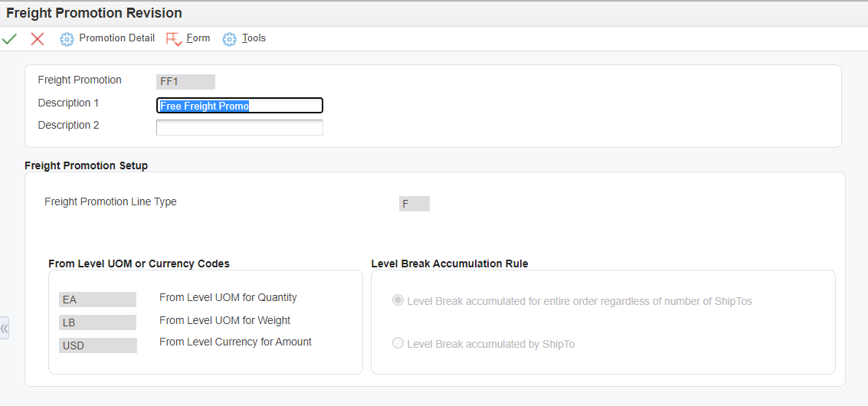Click the Description 2 input field
Image resolution: width=868 pixels, height=406 pixels.
coord(240,127)
